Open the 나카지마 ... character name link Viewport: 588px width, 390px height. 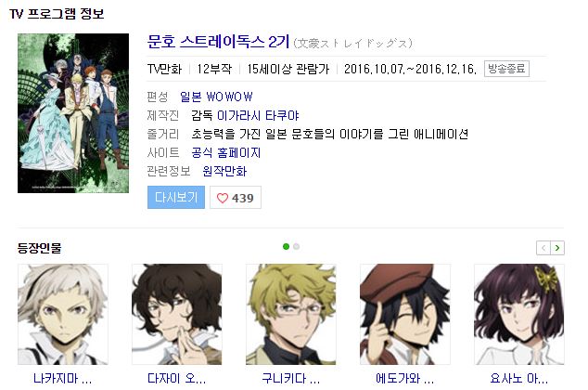pyautogui.click(x=63, y=378)
